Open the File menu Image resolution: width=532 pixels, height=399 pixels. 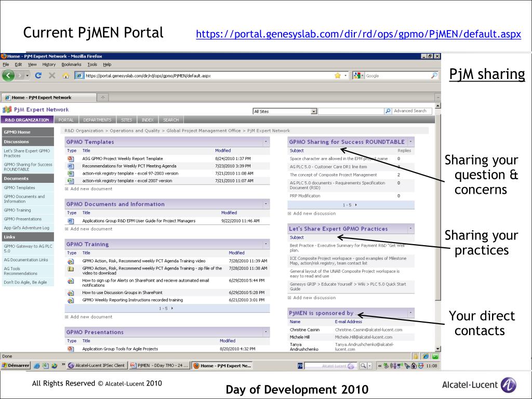coord(6,64)
